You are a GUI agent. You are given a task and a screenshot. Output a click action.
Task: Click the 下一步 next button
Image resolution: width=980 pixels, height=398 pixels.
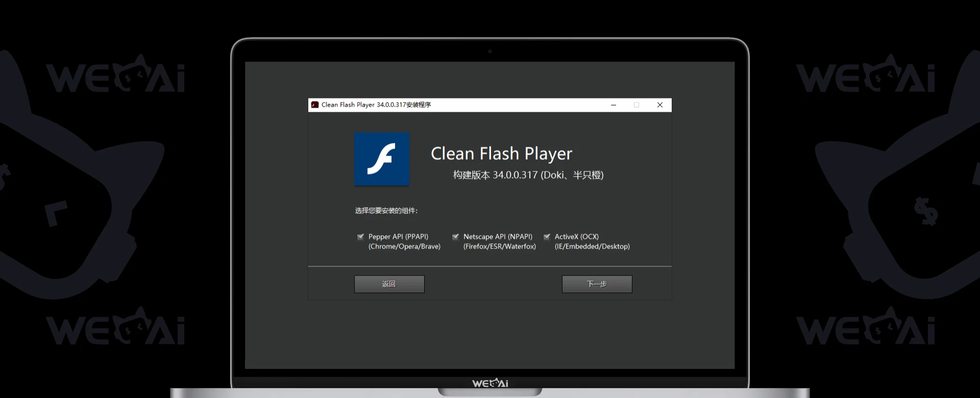597,284
